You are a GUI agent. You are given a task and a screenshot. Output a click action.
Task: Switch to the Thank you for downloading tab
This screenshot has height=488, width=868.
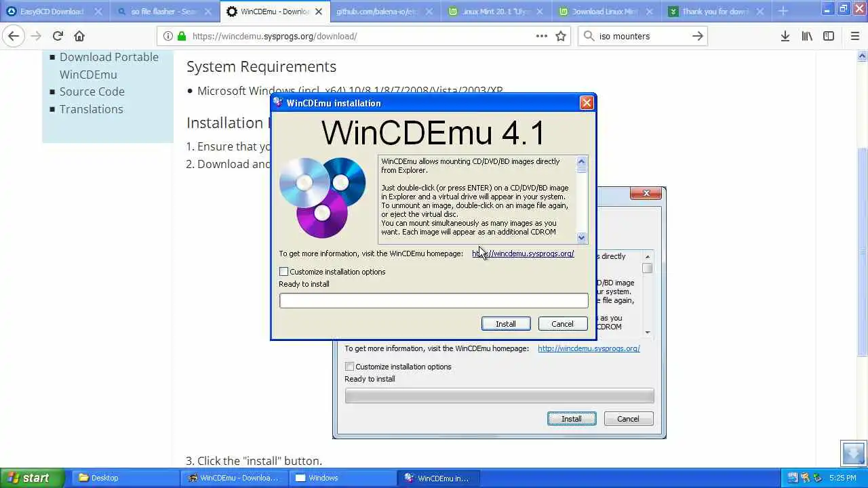(717, 12)
